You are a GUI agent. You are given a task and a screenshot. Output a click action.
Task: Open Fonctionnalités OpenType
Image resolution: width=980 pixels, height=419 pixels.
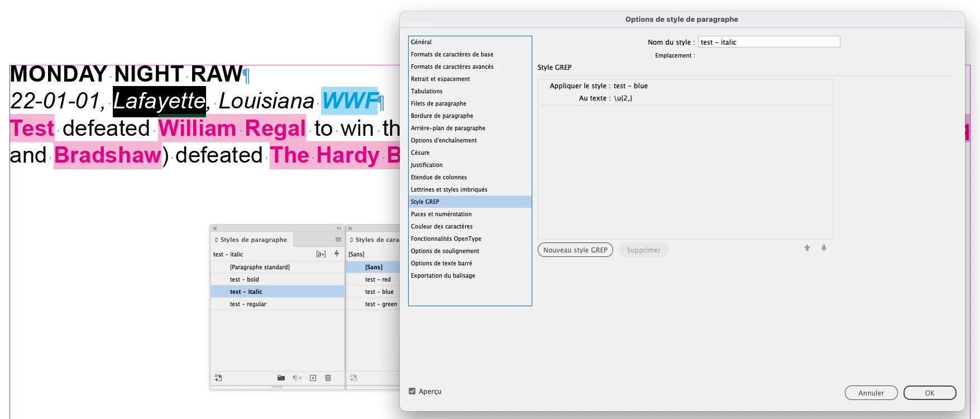(470, 239)
